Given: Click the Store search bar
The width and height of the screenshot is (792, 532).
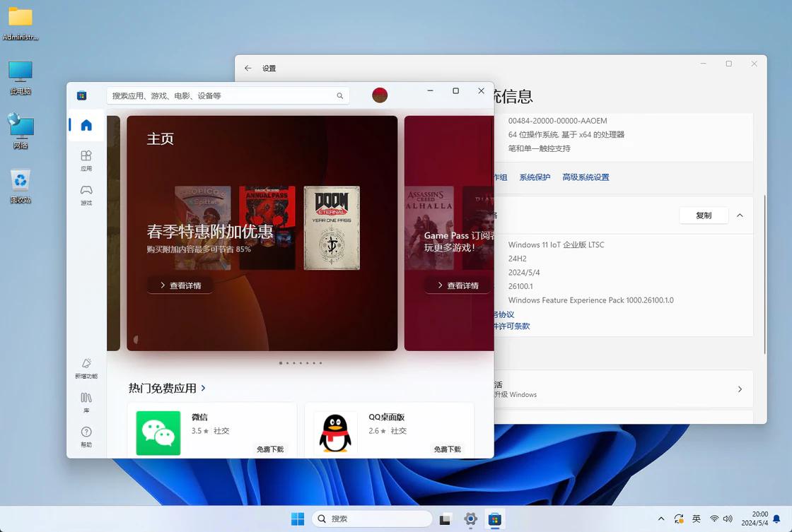Looking at the screenshot, I should coord(226,95).
